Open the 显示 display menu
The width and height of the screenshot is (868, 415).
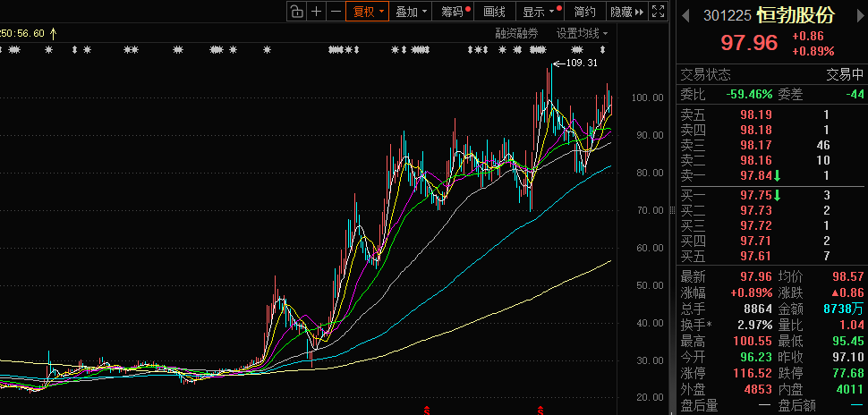539,12
